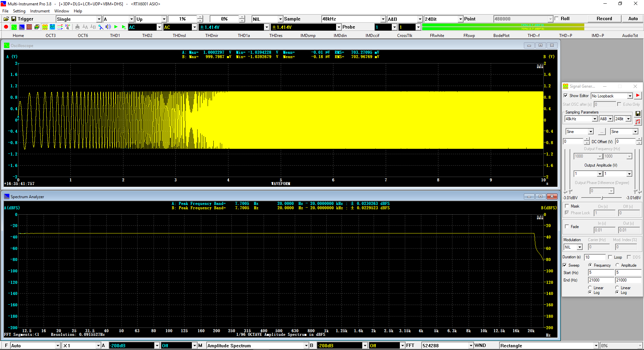Open the Setting menu
The image size is (644, 350).
click(x=19, y=11)
